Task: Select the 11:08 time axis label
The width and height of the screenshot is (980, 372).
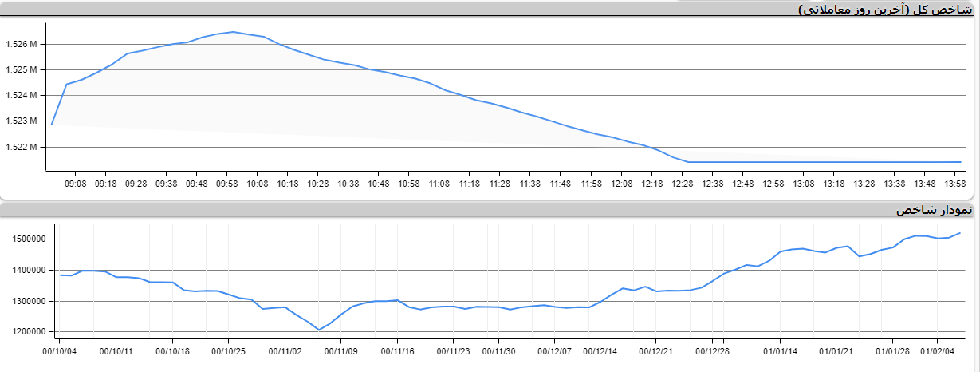Action: click(439, 184)
